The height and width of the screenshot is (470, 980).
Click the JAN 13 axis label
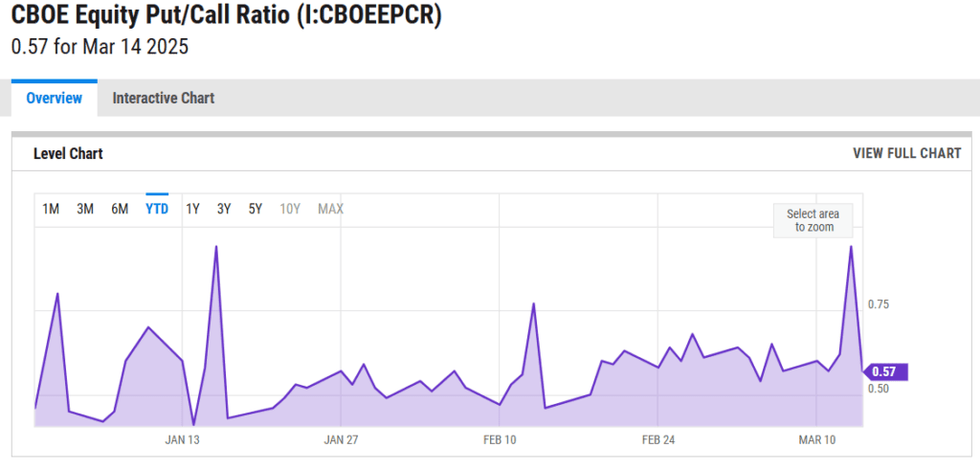point(182,440)
